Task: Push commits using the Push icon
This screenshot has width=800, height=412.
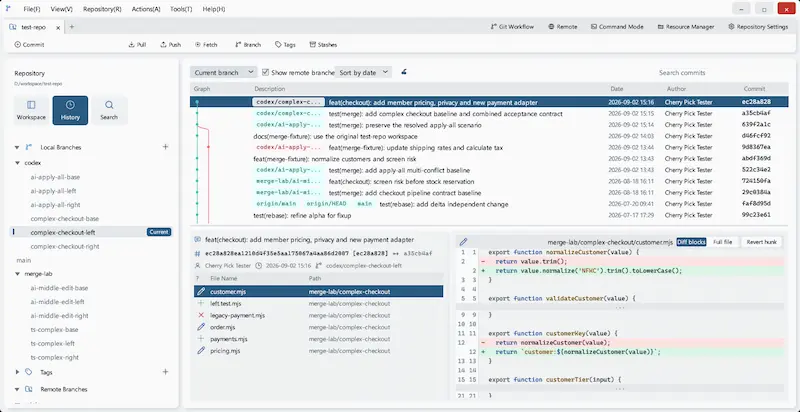Action: click(x=163, y=45)
